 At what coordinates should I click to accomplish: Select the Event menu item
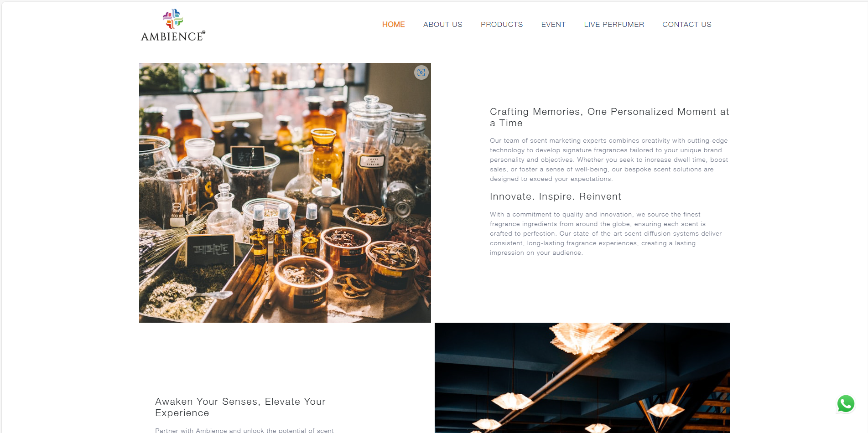pyautogui.click(x=553, y=25)
